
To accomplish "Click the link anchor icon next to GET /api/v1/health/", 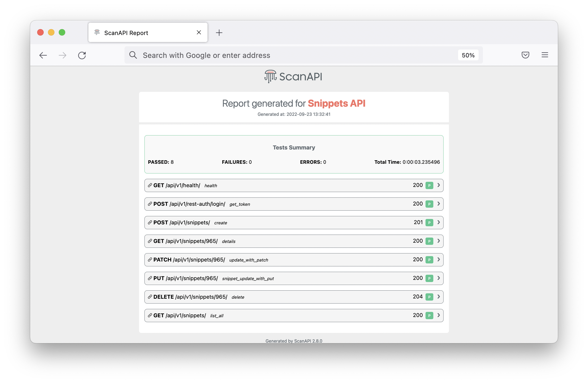I will [x=150, y=185].
